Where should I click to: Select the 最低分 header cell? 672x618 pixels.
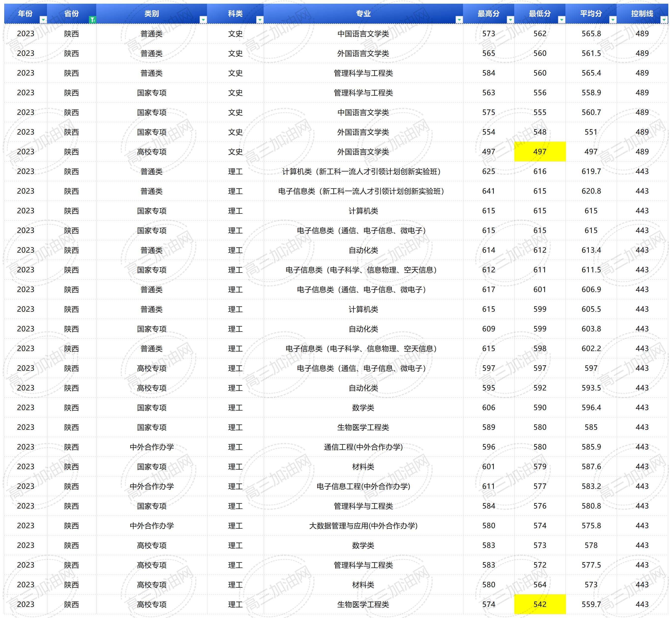[540, 14]
